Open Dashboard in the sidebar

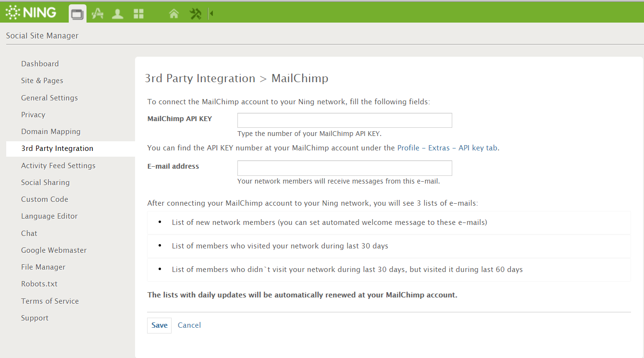[40, 64]
